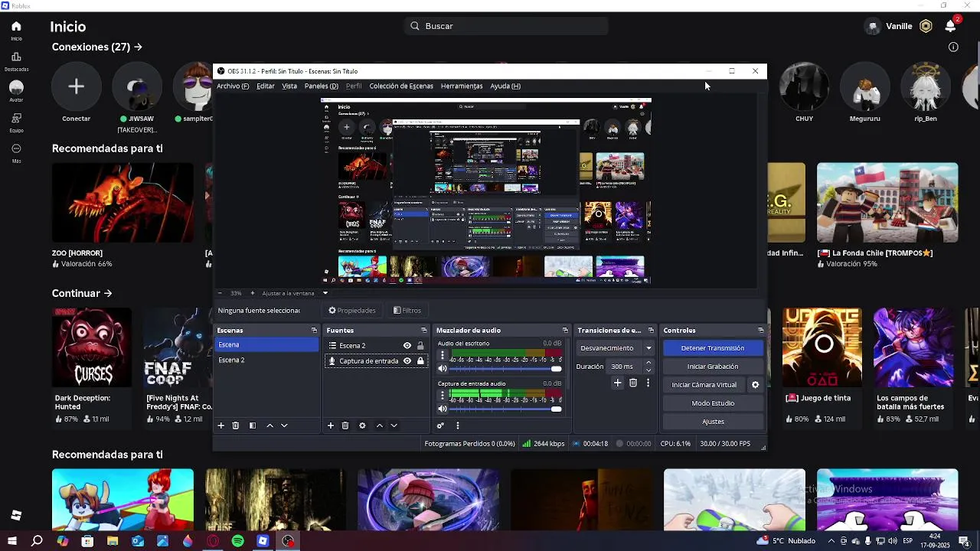Viewport: 980px width, 551px height.
Task: Adjust Audio del escritorio volume slider
Action: [505, 369]
